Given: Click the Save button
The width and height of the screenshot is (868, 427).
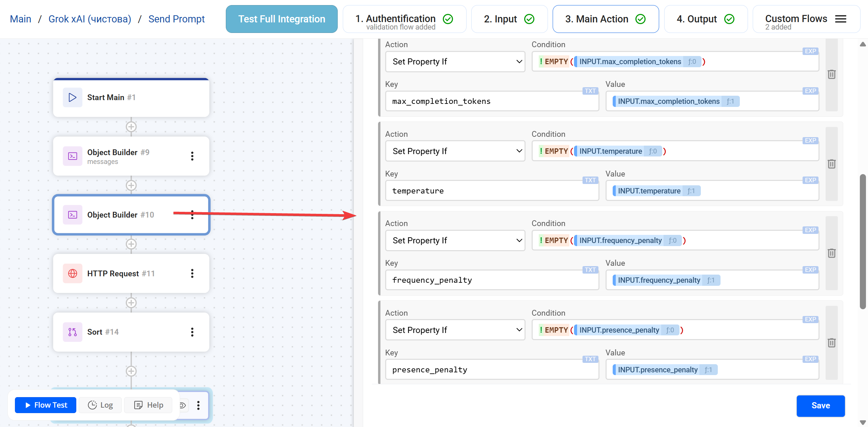Looking at the screenshot, I should coord(821,406).
